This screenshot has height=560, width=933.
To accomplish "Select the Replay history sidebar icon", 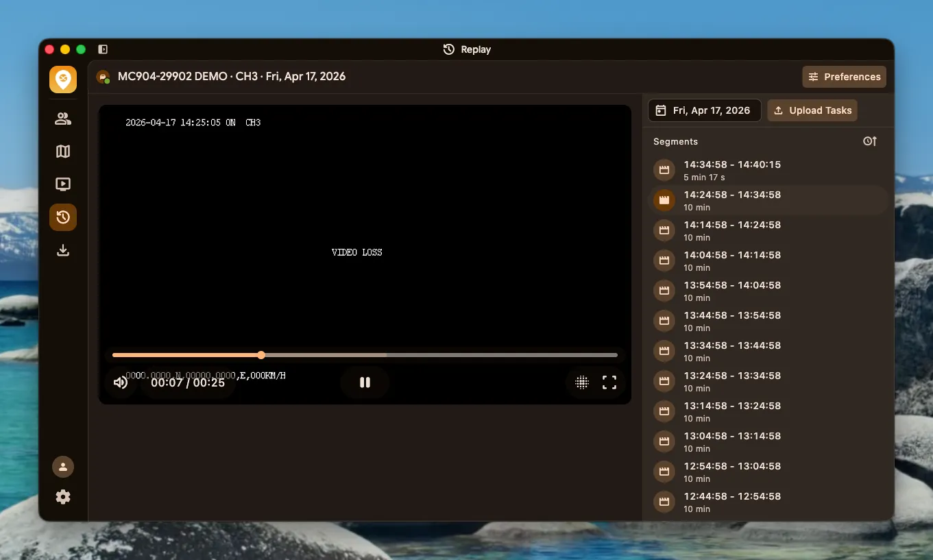I will pyautogui.click(x=63, y=217).
